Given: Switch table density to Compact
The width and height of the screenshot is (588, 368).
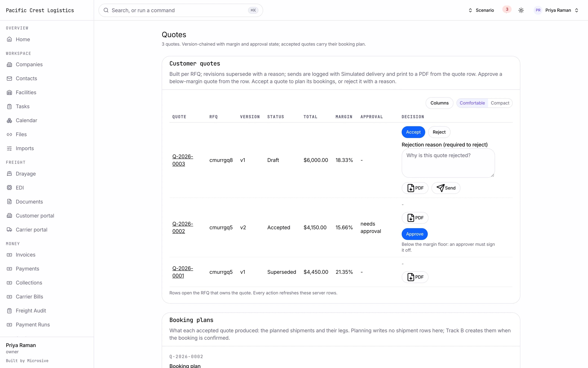Looking at the screenshot, I should (x=500, y=103).
